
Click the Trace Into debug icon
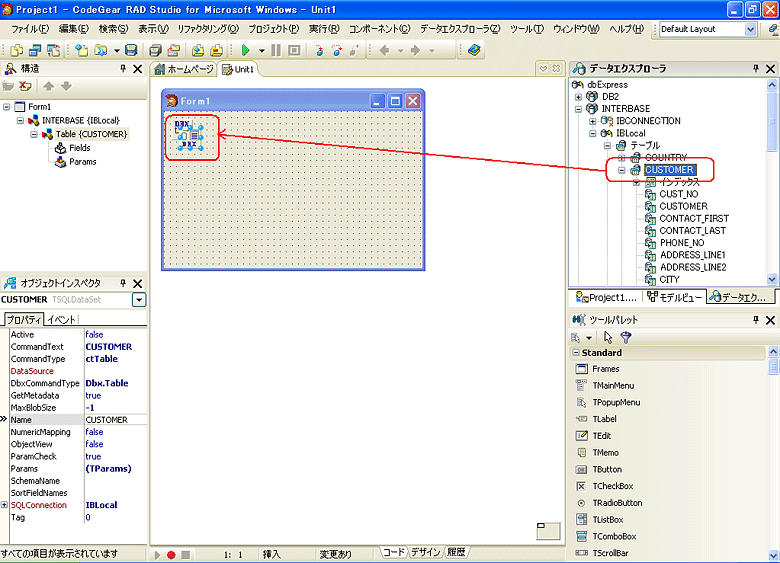coord(319,50)
